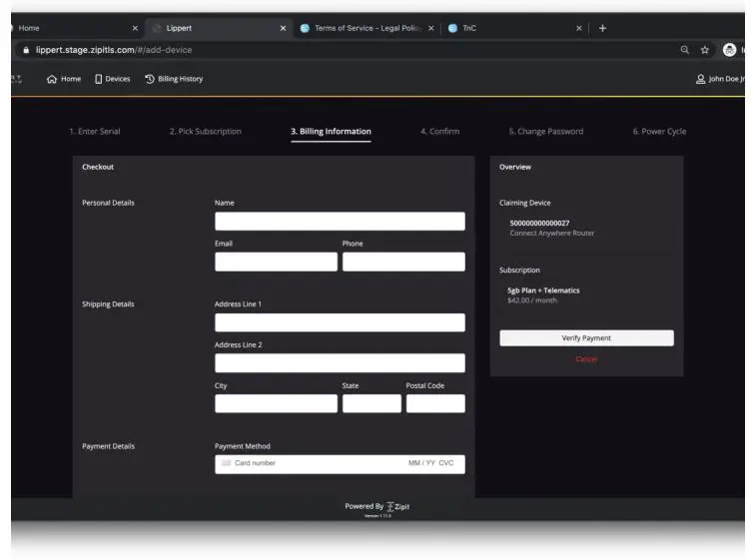Image resolution: width=754 pixels, height=560 pixels.
Task: Click the MM / YY expiry field
Action: click(x=421, y=463)
